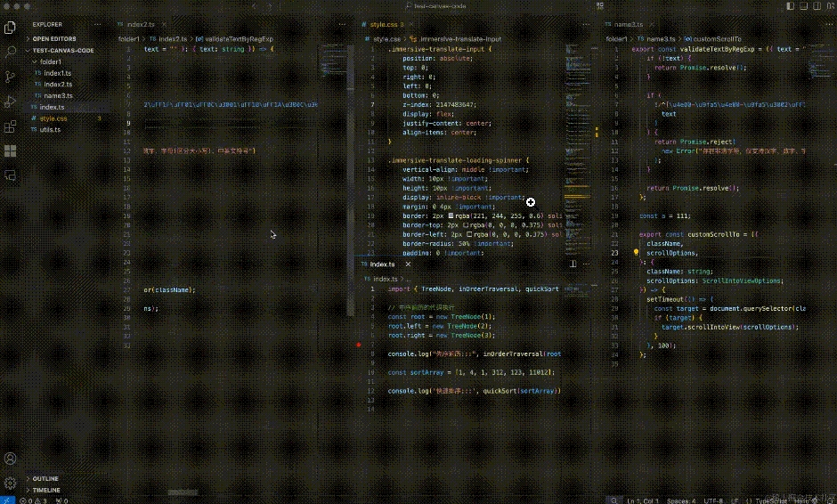The height and width of the screenshot is (504, 837).
Task: Toggle bottom panel visibility
Action: (x=803, y=6)
